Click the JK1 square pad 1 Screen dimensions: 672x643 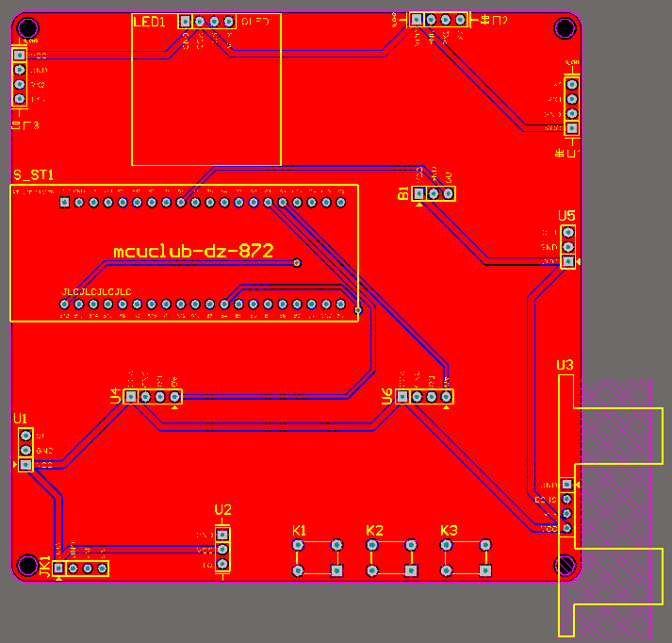coord(58,569)
